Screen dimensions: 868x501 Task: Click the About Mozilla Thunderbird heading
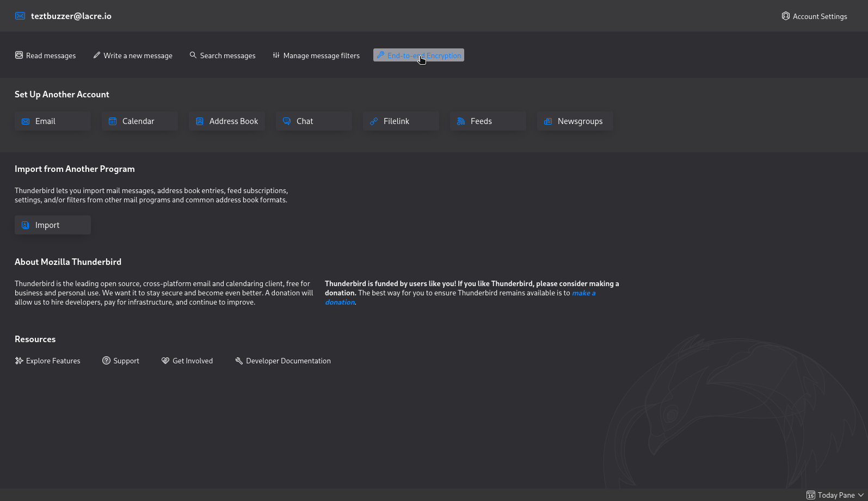click(68, 262)
